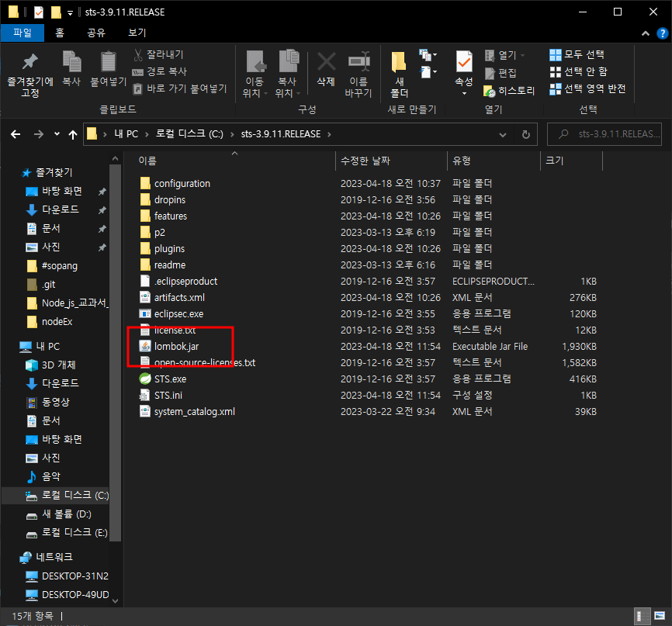Go back with the left arrow
The height and width of the screenshot is (626, 672).
(16, 134)
